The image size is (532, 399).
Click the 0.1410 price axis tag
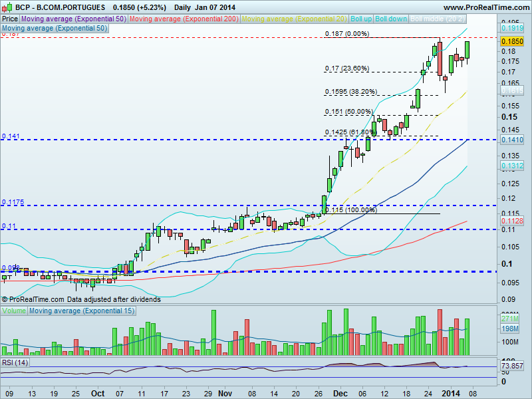[x=512, y=140]
